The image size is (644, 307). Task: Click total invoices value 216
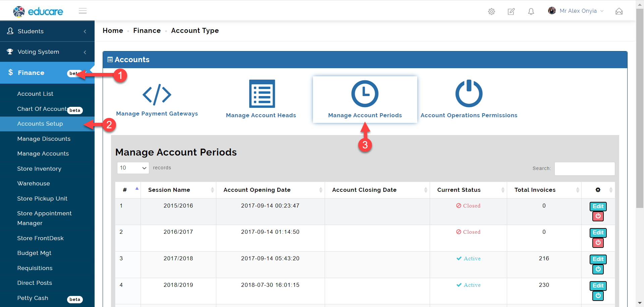tap(544, 258)
